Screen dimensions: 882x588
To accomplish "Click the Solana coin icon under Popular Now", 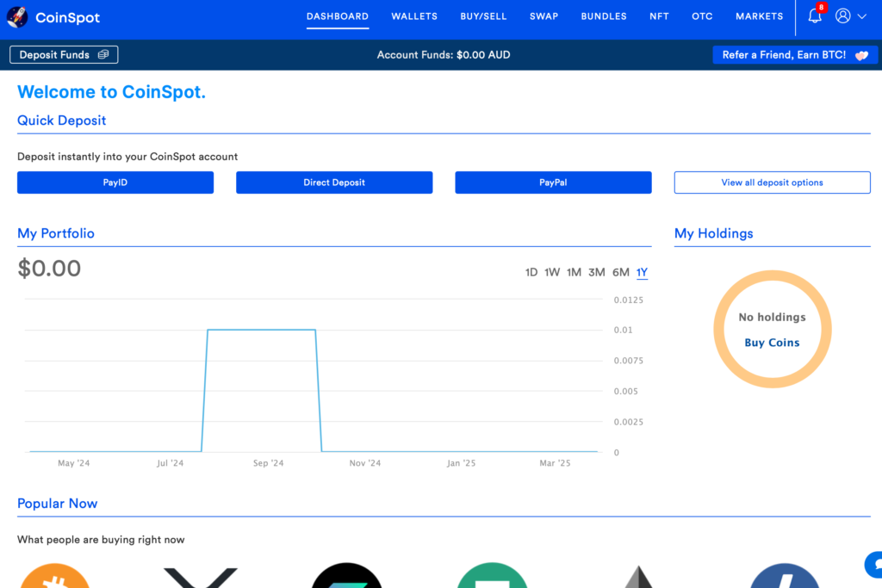I will pyautogui.click(x=346, y=576).
